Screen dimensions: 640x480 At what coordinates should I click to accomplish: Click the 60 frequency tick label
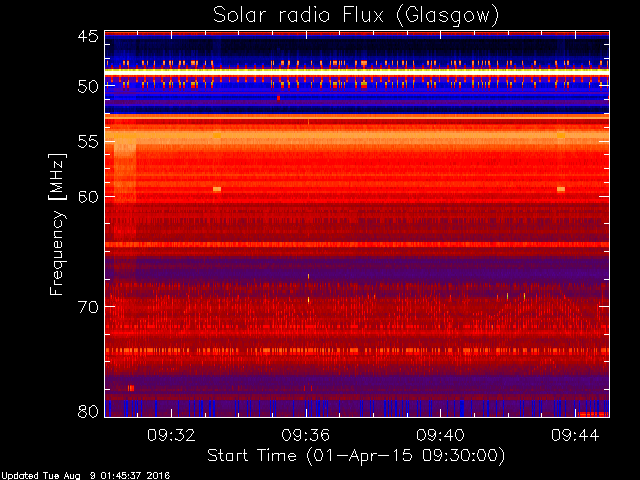88,197
